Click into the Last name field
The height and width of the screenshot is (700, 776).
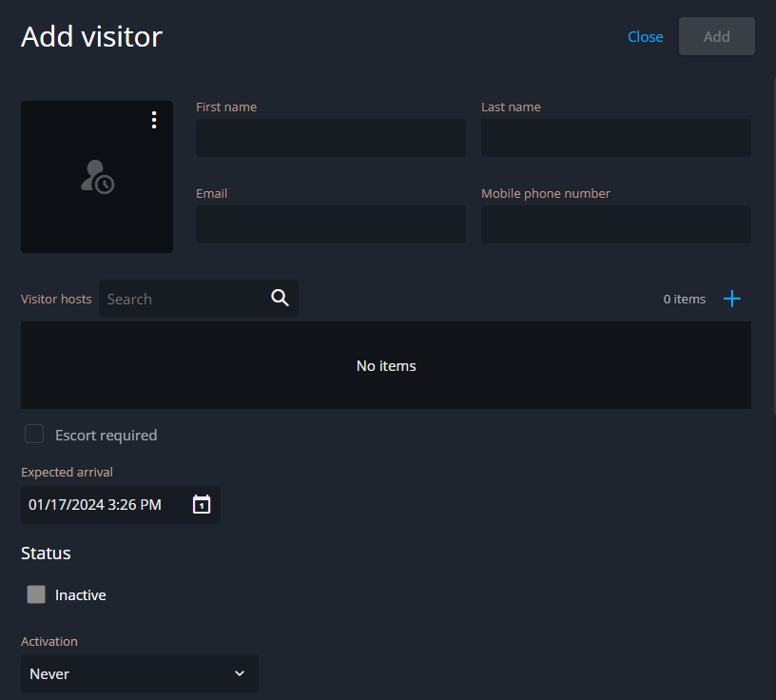coord(615,138)
